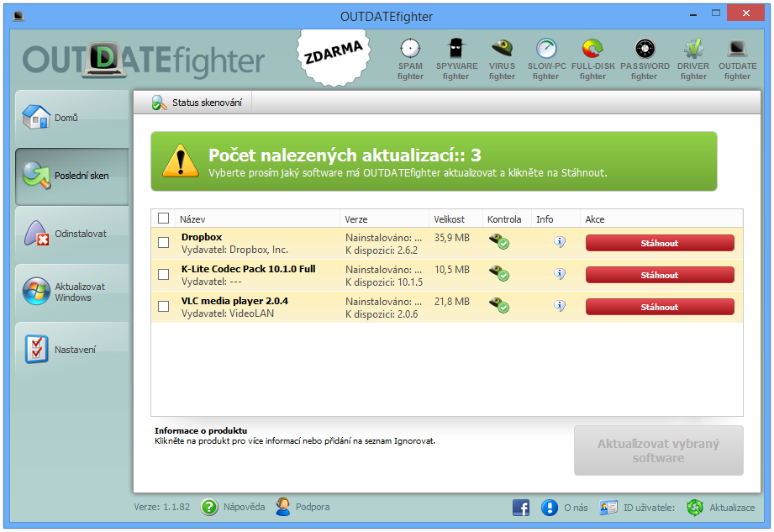Click Aktualizovat vybraný software button

coord(659,450)
